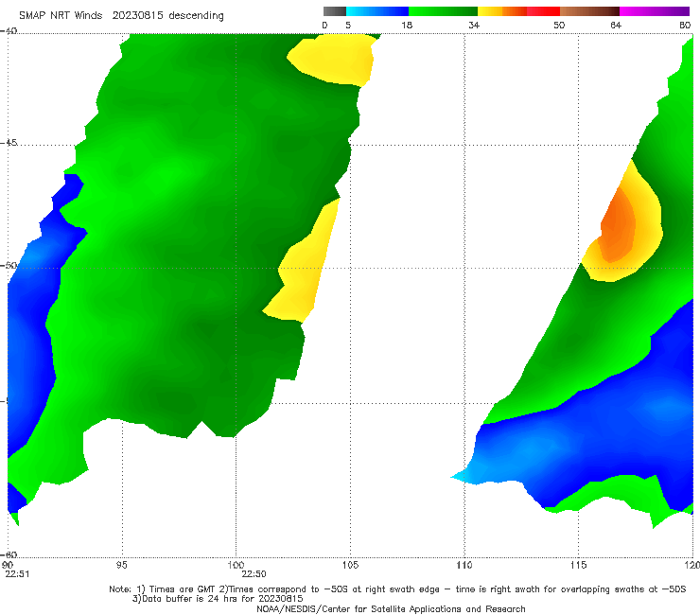Click the orange high-wind core near 116E 49S

point(619,225)
